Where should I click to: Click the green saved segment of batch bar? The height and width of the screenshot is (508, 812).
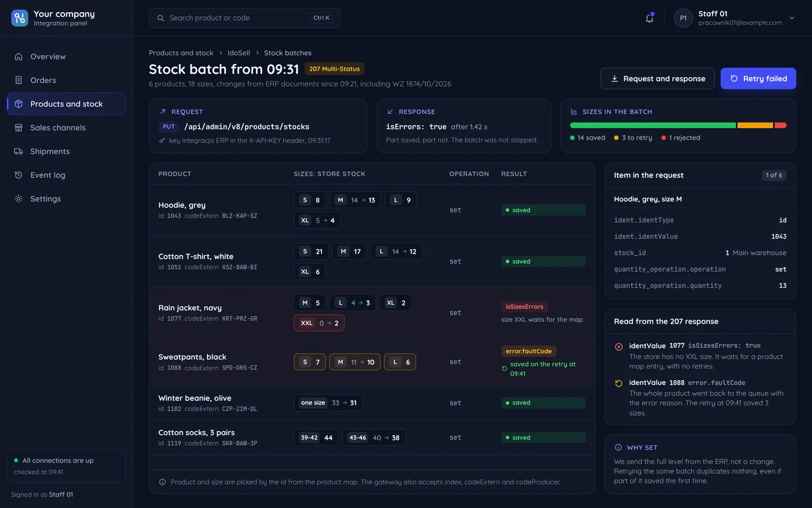pyautogui.click(x=653, y=125)
